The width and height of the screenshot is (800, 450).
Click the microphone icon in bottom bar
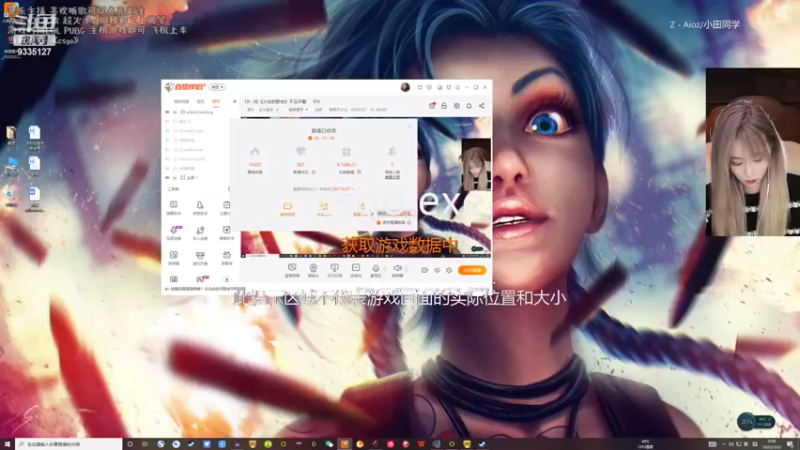click(x=376, y=270)
